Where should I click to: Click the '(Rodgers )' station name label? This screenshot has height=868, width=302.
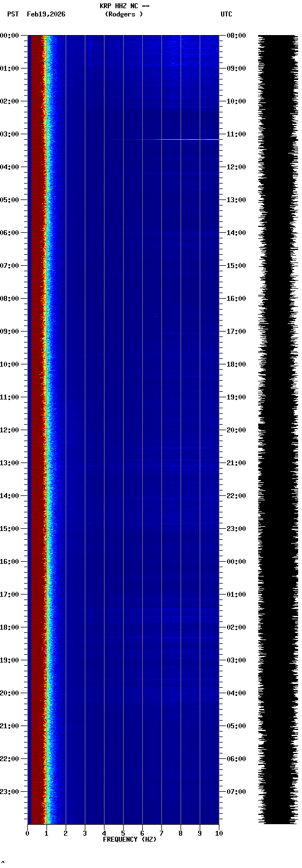tap(124, 14)
